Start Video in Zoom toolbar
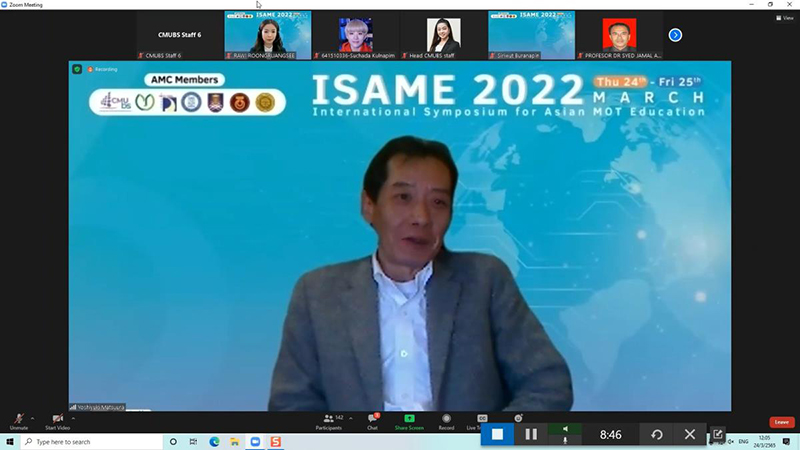The height and width of the screenshot is (450, 800). (57, 421)
